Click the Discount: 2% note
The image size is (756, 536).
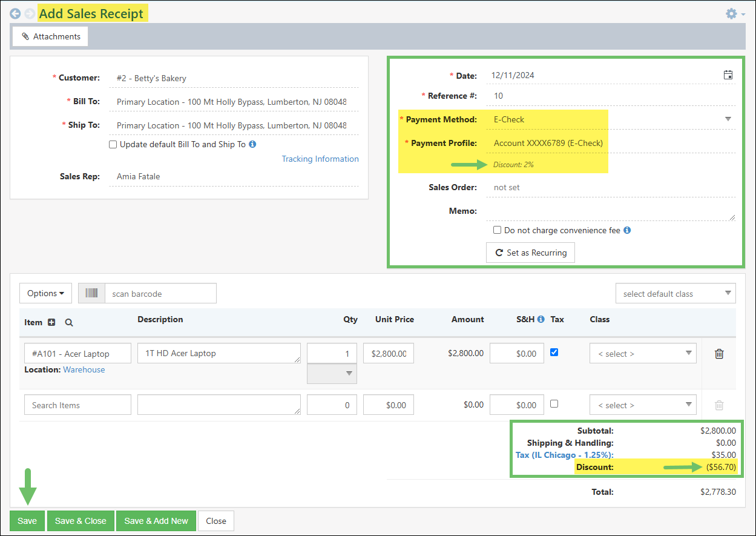[513, 164]
